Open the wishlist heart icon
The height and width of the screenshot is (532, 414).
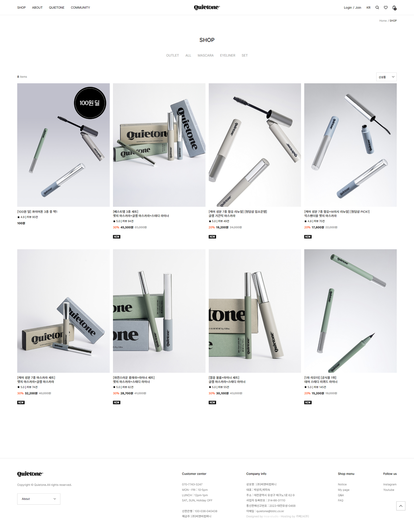tap(386, 7)
